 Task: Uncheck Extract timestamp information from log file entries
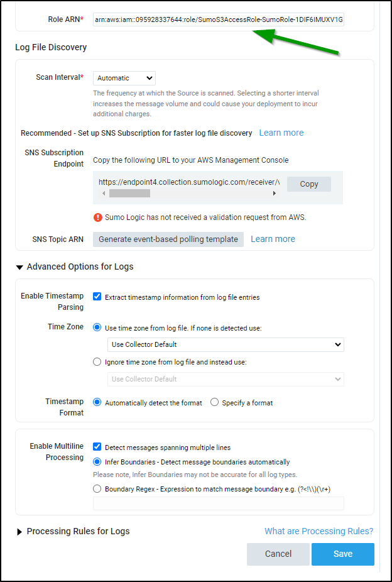click(97, 297)
